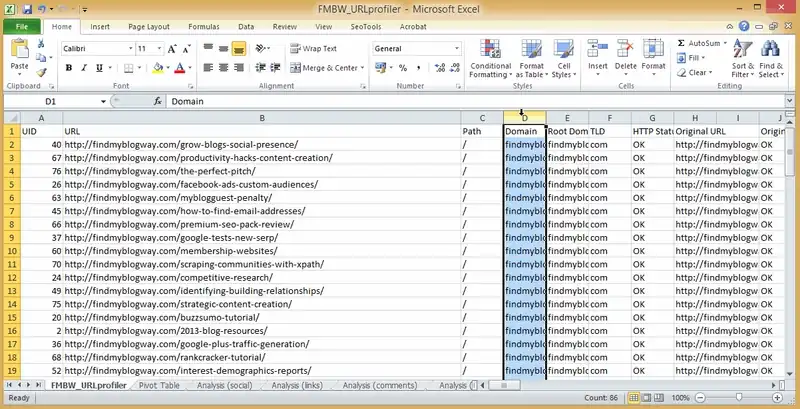Align text right
Image resolution: width=800 pixels, height=409 pixels.
[x=239, y=67]
